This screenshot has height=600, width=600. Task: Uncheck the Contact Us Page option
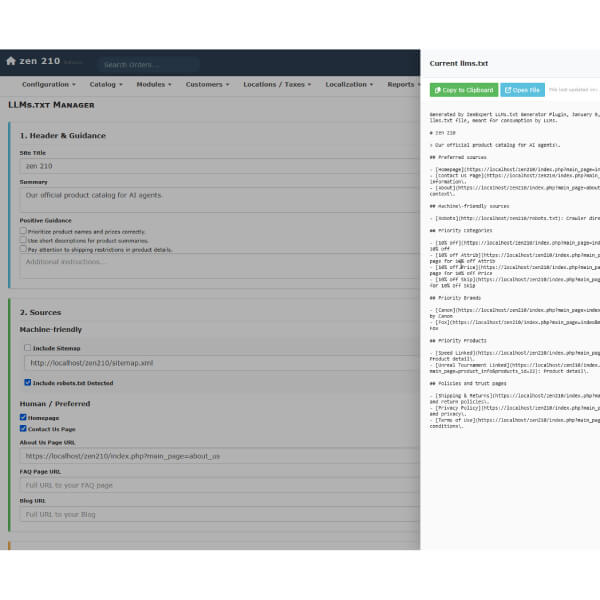tap(23, 428)
